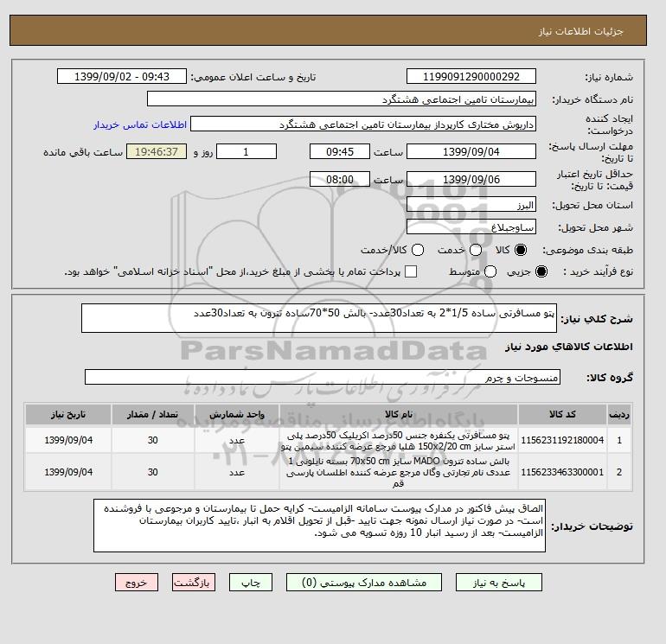Click the unit cell 'عدد' in row 2
This screenshot has width=666, height=644.
[x=237, y=472]
